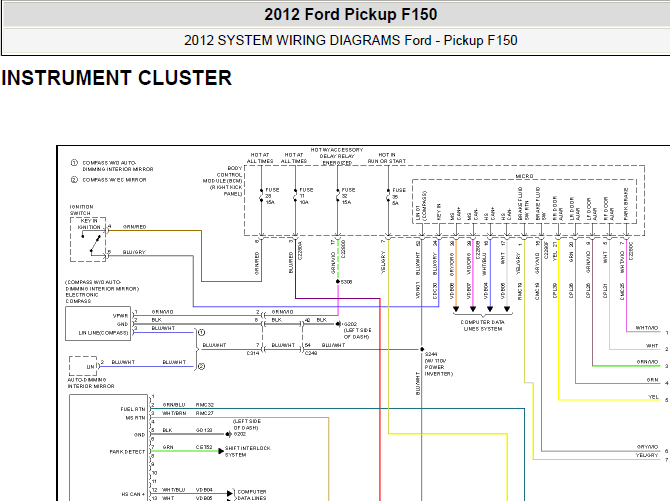Click the 'LIN LINE(COMPASS)' pin label
670x501 pixels.
point(103,333)
